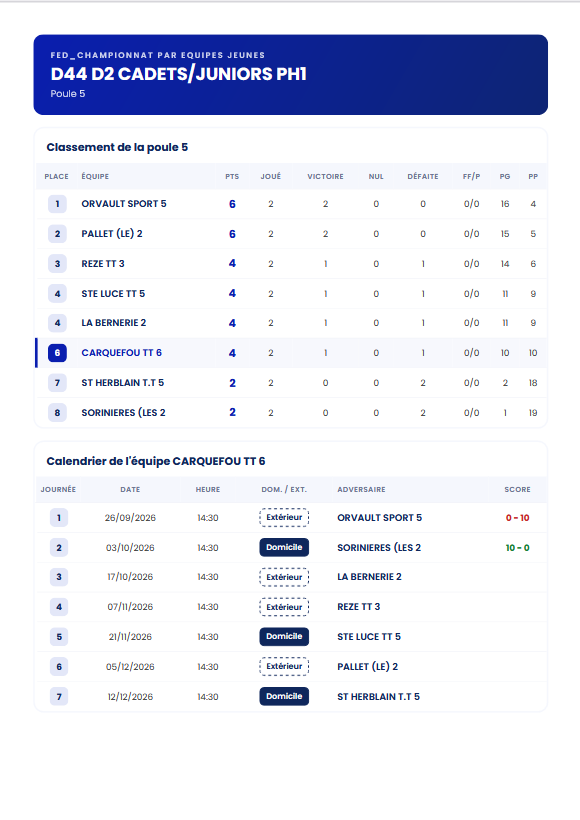This screenshot has width=580, height=820.
Task: Click date 17/10/2026 in calendar
Action: click(130, 577)
